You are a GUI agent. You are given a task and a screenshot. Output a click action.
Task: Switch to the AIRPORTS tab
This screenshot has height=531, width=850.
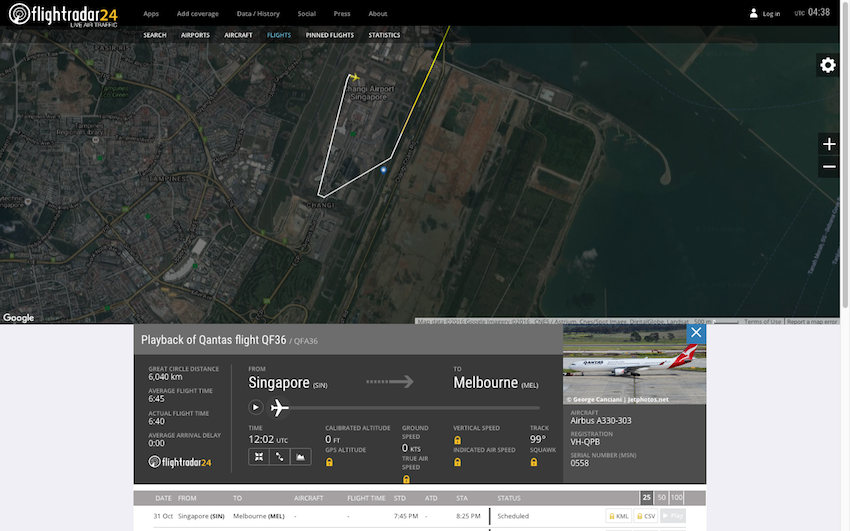click(195, 35)
